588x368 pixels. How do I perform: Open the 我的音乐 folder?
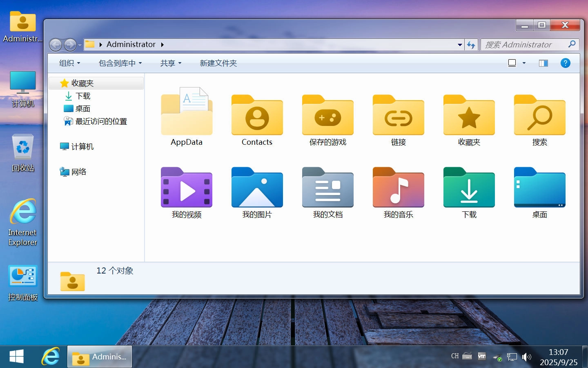(398, 188)
